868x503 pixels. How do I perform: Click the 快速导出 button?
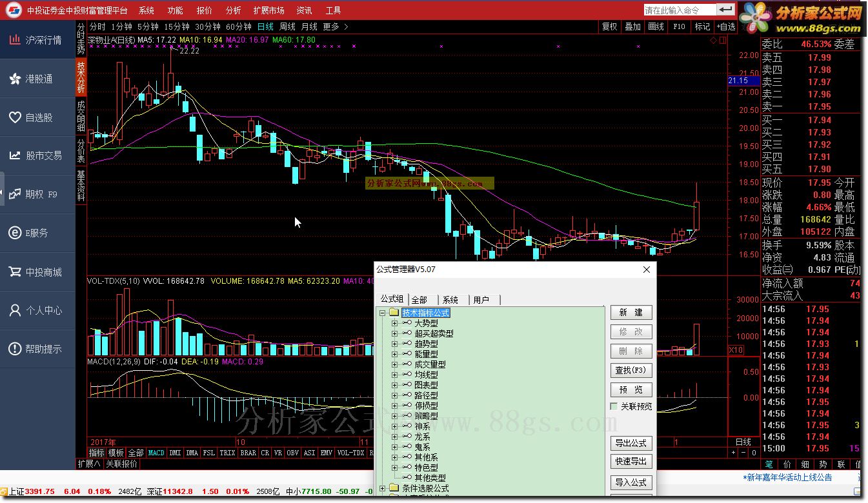pos(631,461)
